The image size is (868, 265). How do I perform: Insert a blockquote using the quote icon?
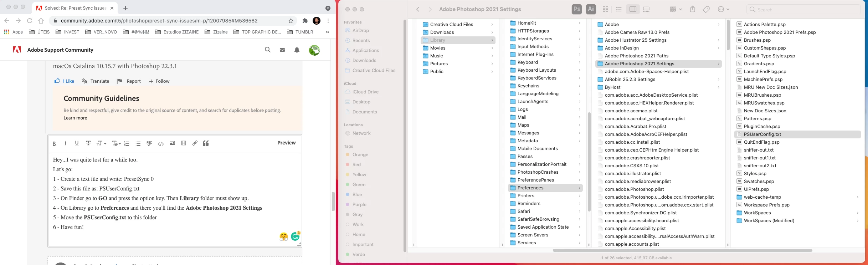pos(206,143)
